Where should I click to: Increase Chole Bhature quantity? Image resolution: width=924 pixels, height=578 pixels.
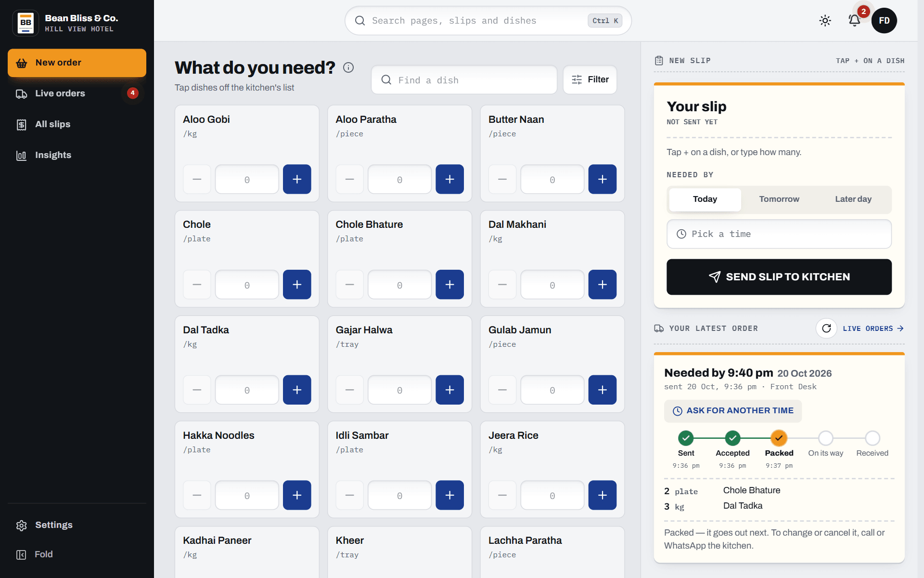(449, 285)
